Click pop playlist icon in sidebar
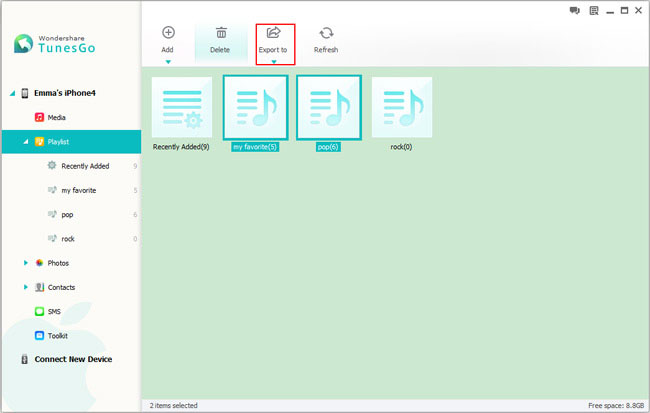Viewport: 650px width, 413px height. (x=52, y=214)
